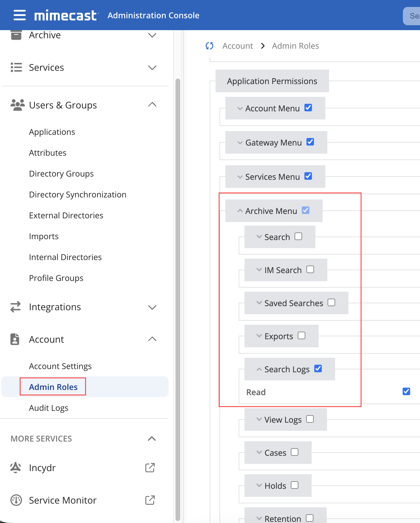Uncheck the Gateway Menu checkbox

point(310,142)
